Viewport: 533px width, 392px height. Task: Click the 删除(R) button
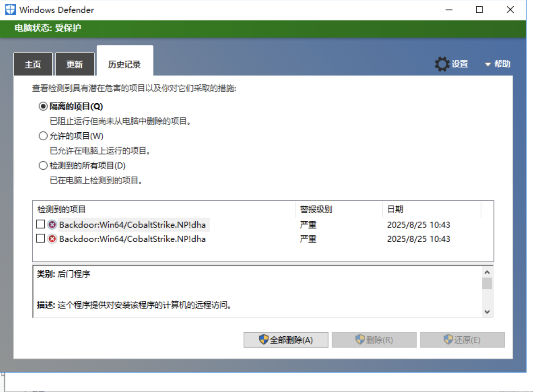click(374, 340)
